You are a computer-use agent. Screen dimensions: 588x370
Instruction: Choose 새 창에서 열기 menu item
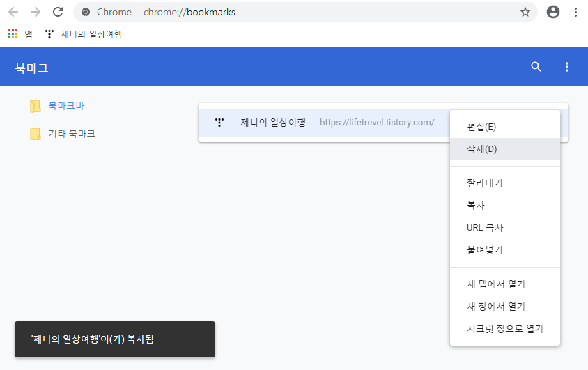point(505,307)
